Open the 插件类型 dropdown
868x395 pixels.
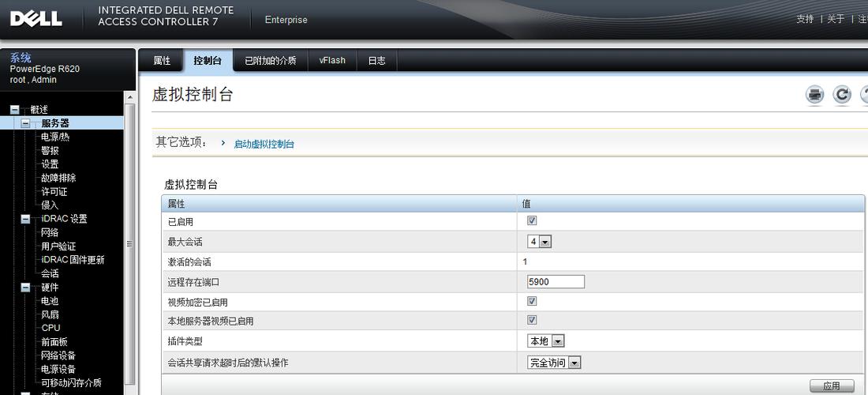pyautogui.click(x=546, y=341)
